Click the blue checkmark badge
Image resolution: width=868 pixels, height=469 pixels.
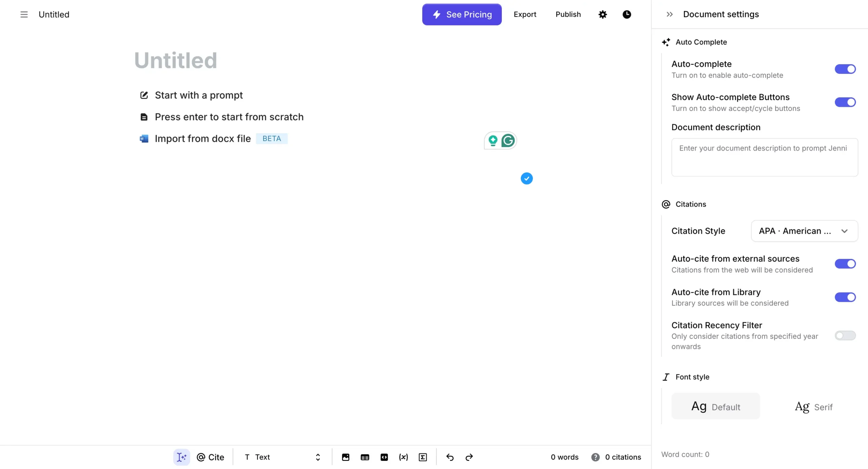tap(527, 178)
